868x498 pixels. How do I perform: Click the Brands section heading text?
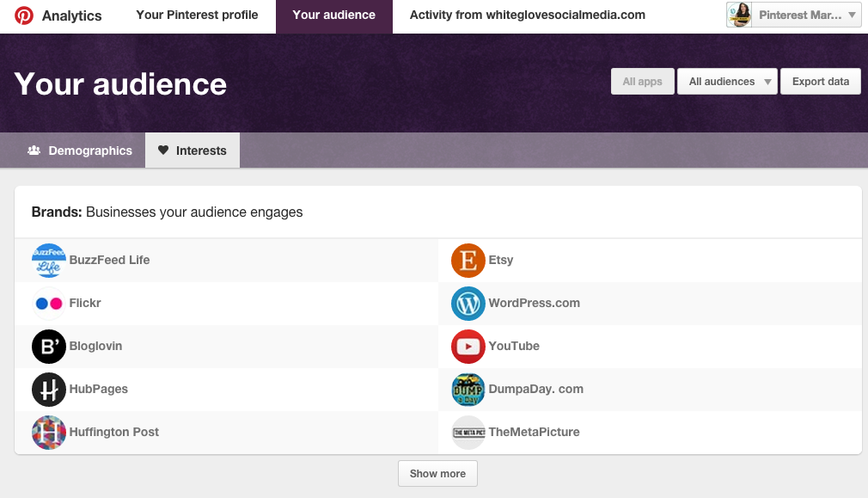[x=168, y=212]
